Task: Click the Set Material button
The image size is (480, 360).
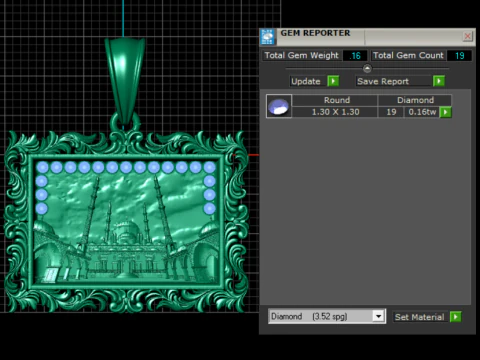Action: point(421,317)
